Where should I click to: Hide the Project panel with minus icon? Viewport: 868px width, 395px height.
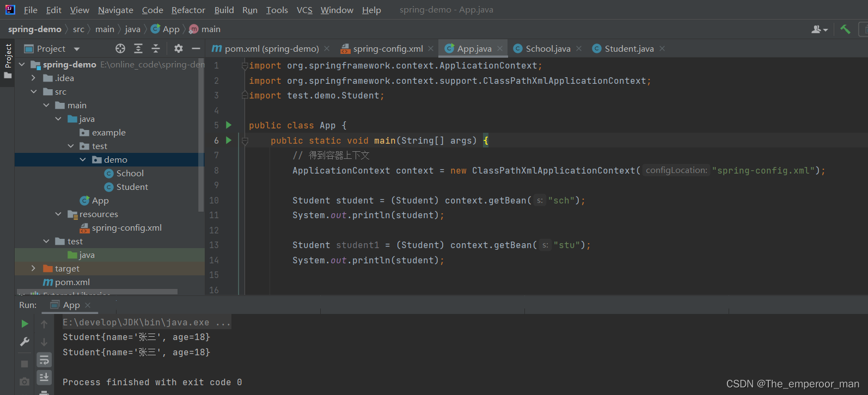196,48
